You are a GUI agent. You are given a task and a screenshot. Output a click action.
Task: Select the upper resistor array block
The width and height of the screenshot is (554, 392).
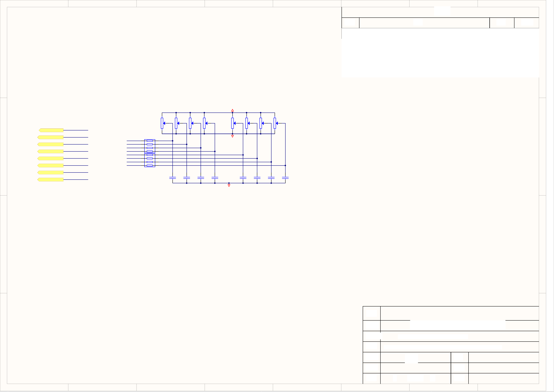[x=150, y=146]
